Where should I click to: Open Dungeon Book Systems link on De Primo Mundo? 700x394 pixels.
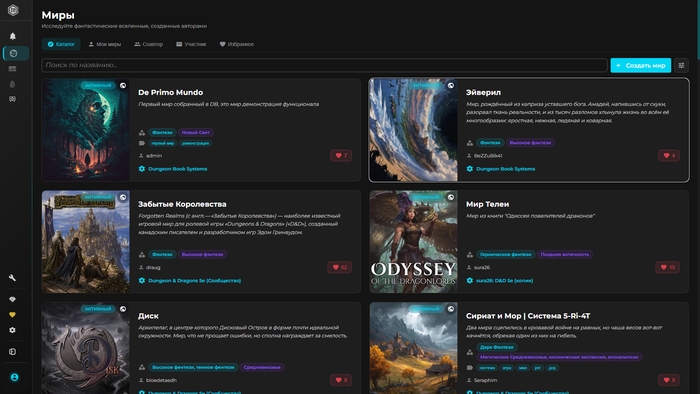178,169
